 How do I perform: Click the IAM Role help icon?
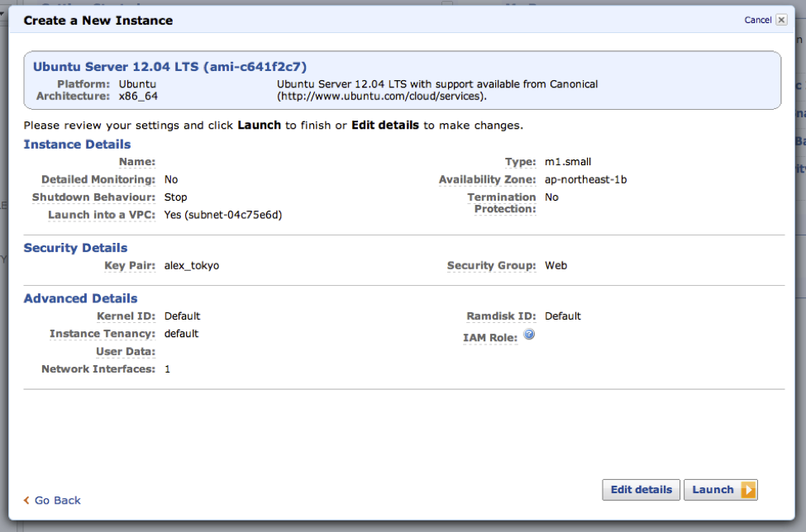pos(529,335)
